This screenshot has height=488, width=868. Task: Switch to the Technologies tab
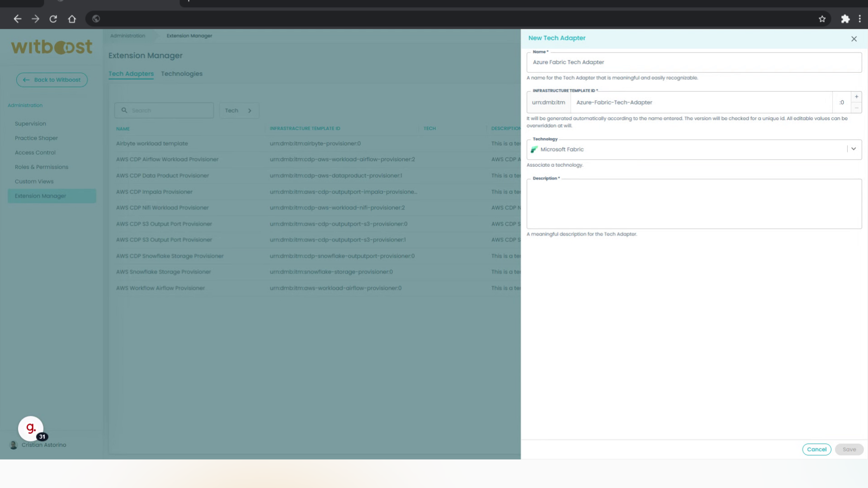click(x=181, y=74)
